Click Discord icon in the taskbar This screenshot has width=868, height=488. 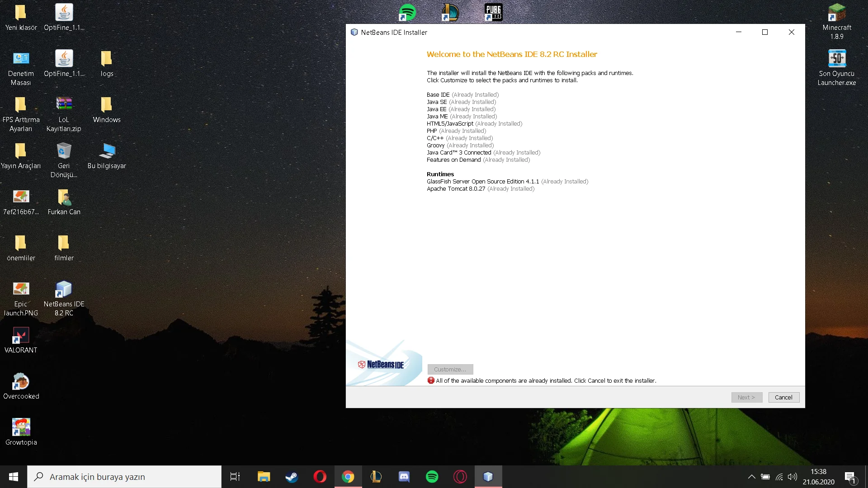click(404, 477)
